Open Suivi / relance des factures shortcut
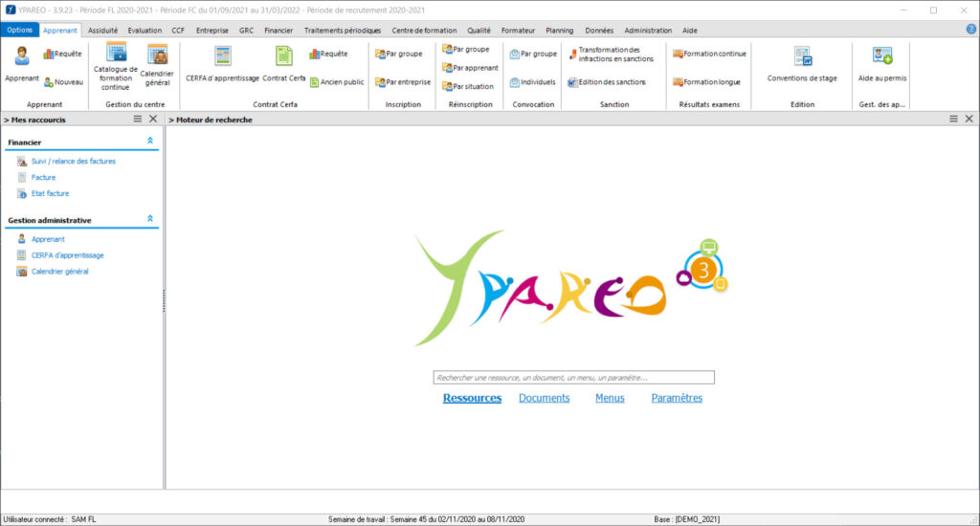Image resolution: width=980 pixels, height=526 pixels. [x=73, y=162]
